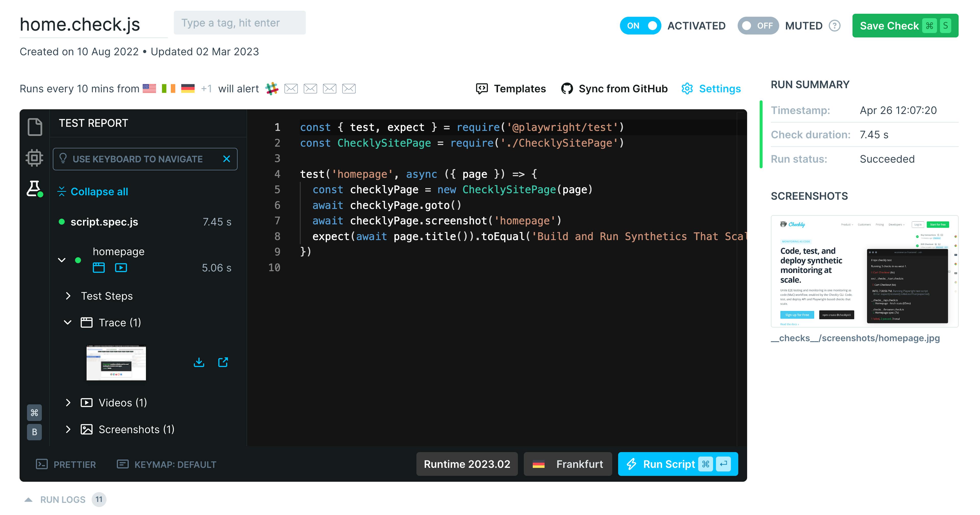
Task: Click the command key shortcut icon in sidebar
Action: [x=34, y=412]
